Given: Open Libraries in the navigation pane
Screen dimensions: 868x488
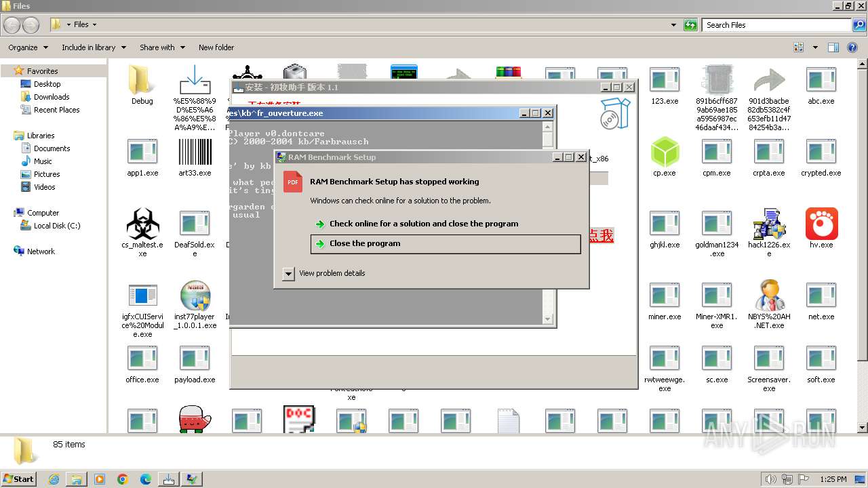Looking at the screenshot, I should coord(41,136).
